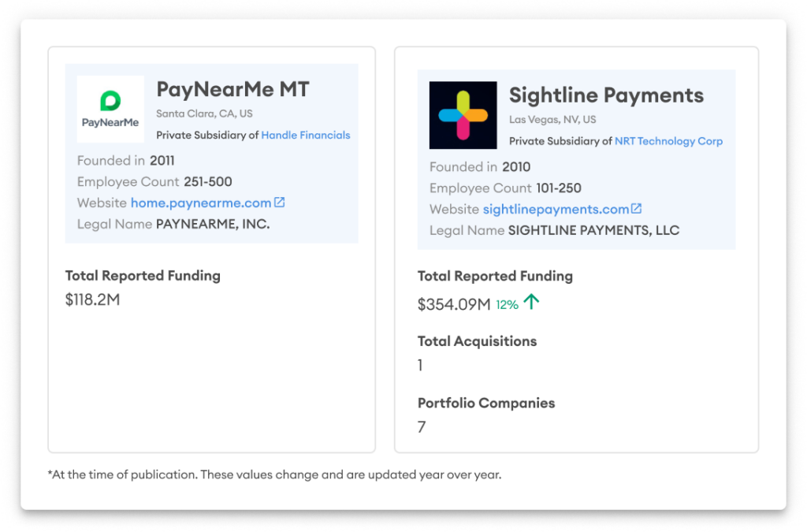This screenshot has width=807, height=532.
Task: Click the 12% funding change indicator
Action: click(x=507, y=305)
